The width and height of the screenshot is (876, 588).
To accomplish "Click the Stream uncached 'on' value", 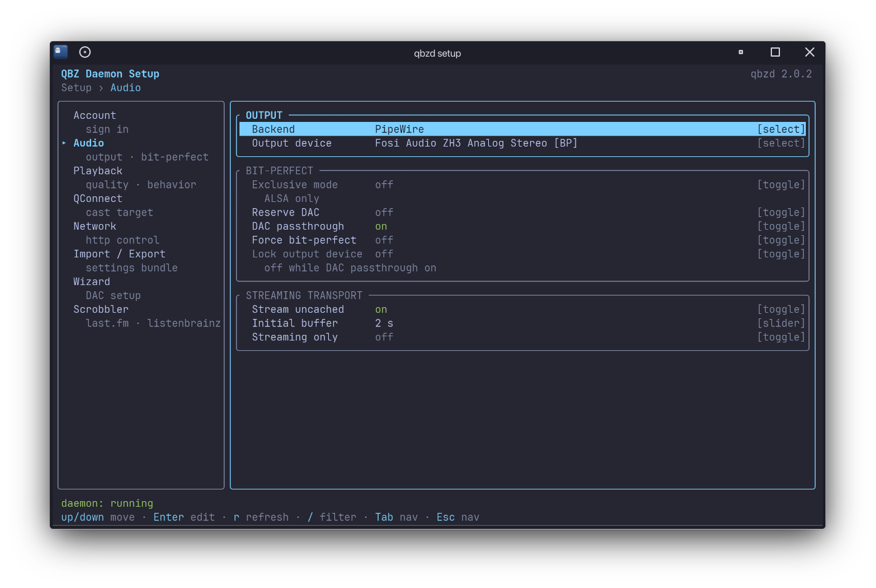I will 381,310.
